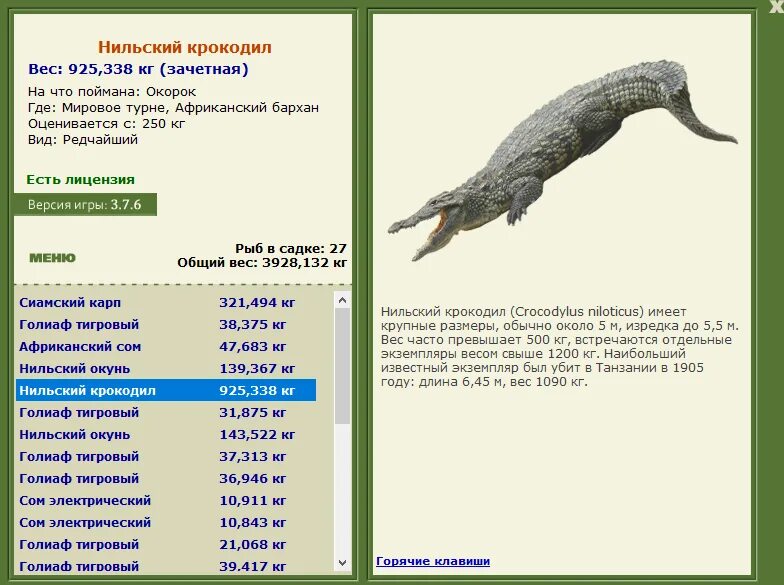This screenshot has width=784, height=585.
Task: Click the Версия игры: 3.7.6 label
Action: 85,204
